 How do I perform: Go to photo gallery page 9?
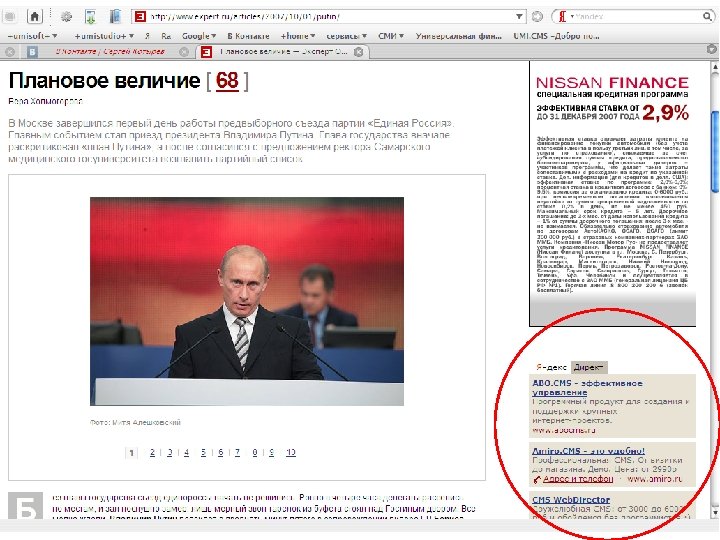click(x=272, y=452)
